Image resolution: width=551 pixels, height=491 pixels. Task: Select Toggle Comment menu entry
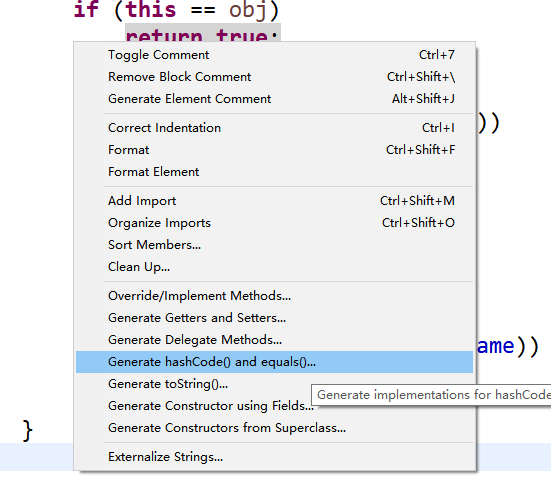tap(274, 55)
